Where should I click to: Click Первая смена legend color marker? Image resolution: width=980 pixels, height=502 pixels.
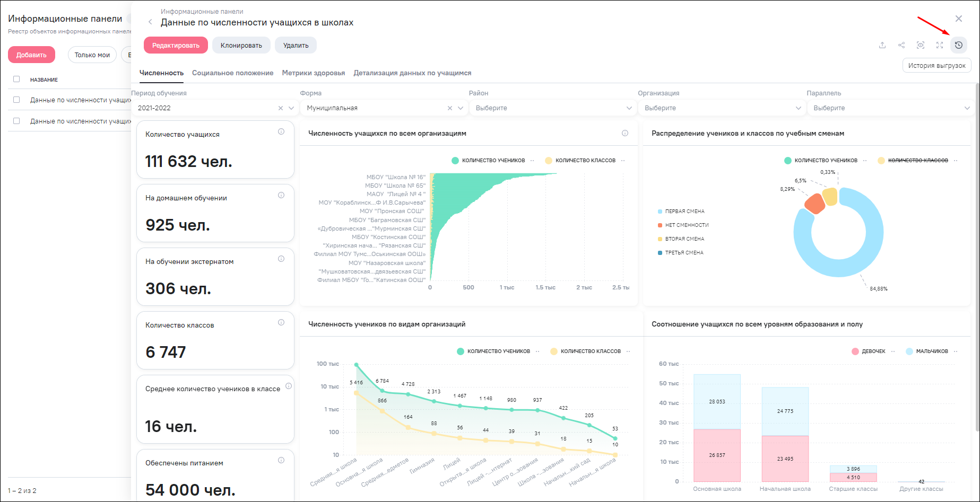(660, 211)
